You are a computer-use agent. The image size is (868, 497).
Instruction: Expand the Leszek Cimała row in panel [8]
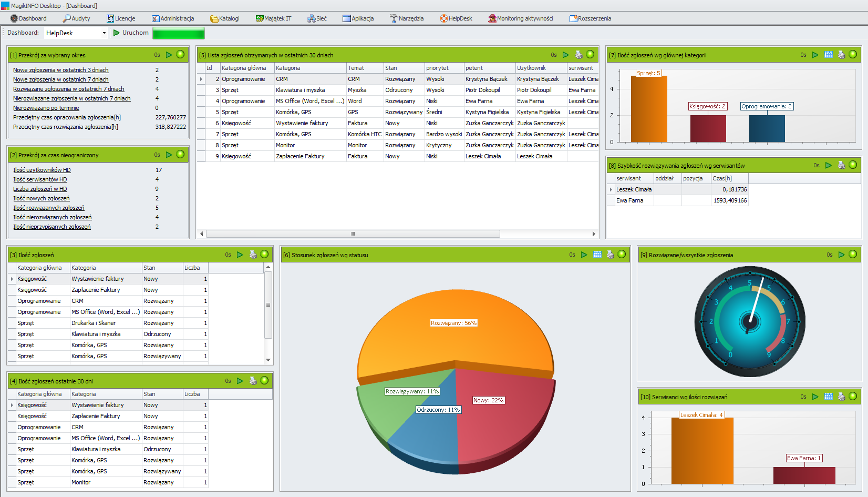(611, 189)
